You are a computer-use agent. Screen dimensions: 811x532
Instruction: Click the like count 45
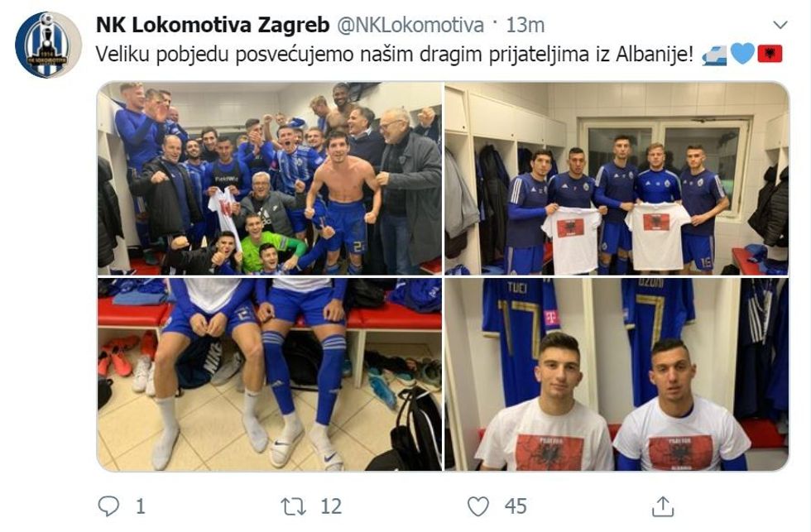point(516,506)
